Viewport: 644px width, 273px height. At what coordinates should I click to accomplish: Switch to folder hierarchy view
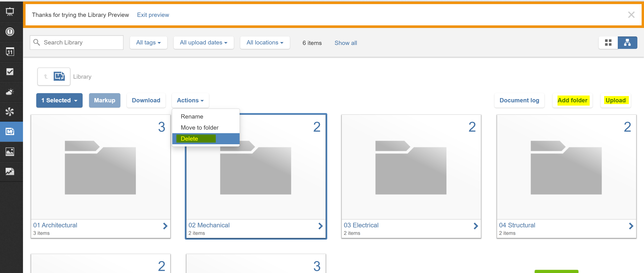click(627, 43)
